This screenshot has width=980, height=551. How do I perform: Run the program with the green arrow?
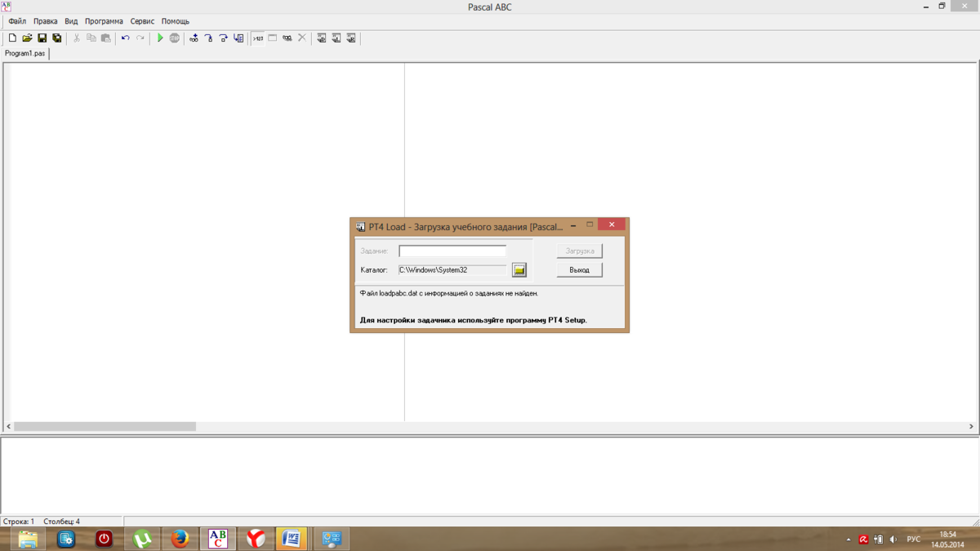(160, 38)
